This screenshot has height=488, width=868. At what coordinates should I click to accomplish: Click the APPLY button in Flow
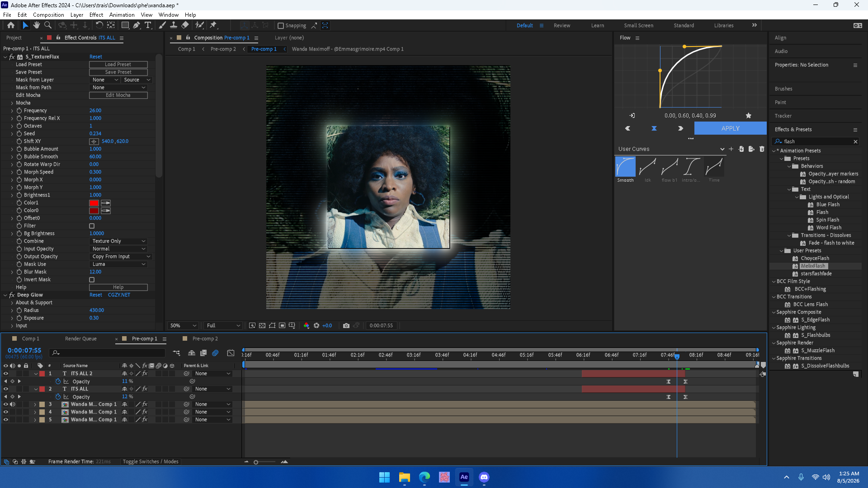730,128
